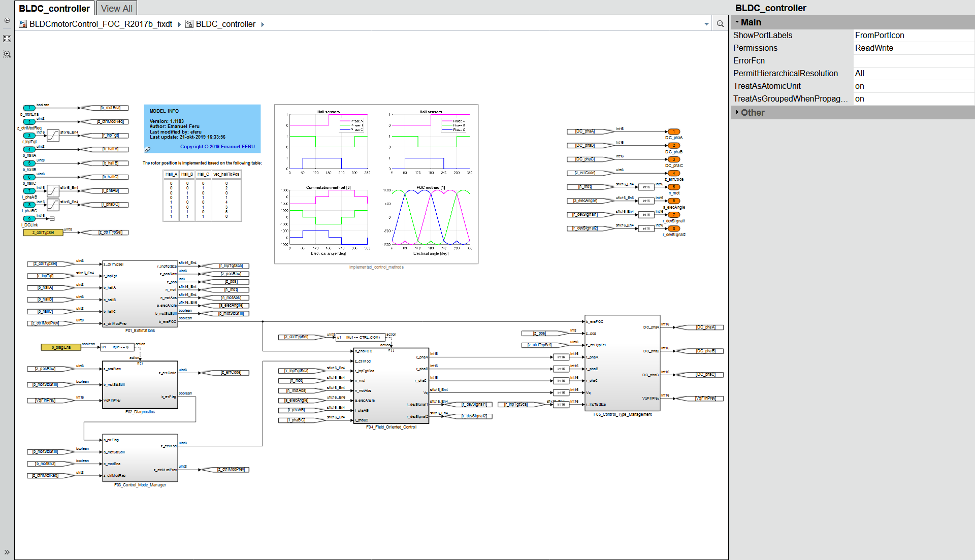
Task: Select the BLDC_controller tab
Action: pos(53,8)
